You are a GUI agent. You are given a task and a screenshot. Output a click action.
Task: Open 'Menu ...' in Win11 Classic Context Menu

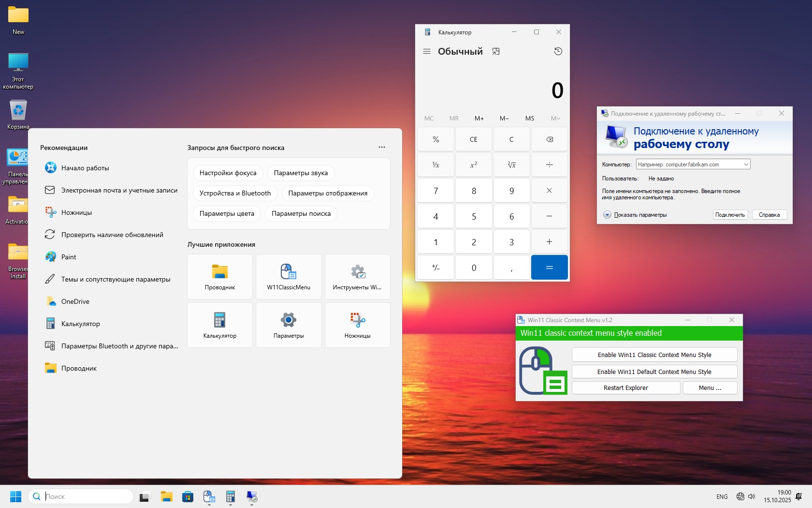710,388
